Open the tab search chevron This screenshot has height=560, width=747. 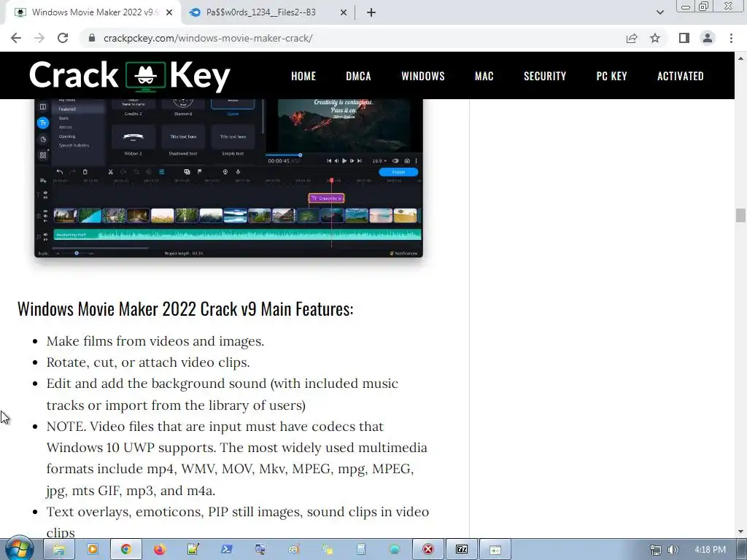[x=659, y=12]
